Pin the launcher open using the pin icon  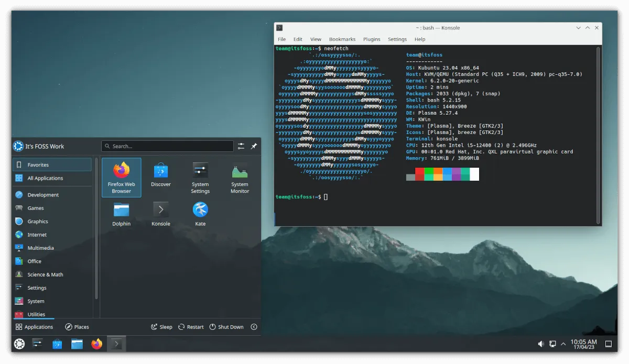coord(254,146)
